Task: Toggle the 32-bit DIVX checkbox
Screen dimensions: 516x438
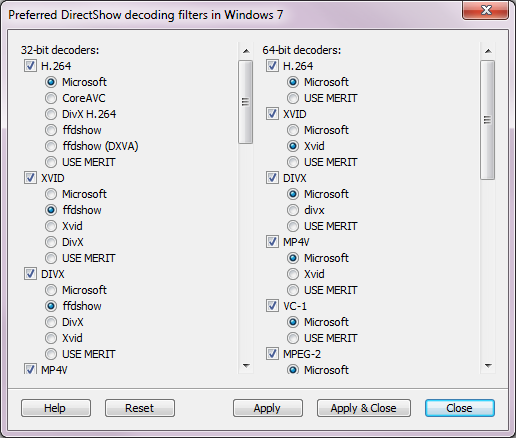Action: point(30,274)
